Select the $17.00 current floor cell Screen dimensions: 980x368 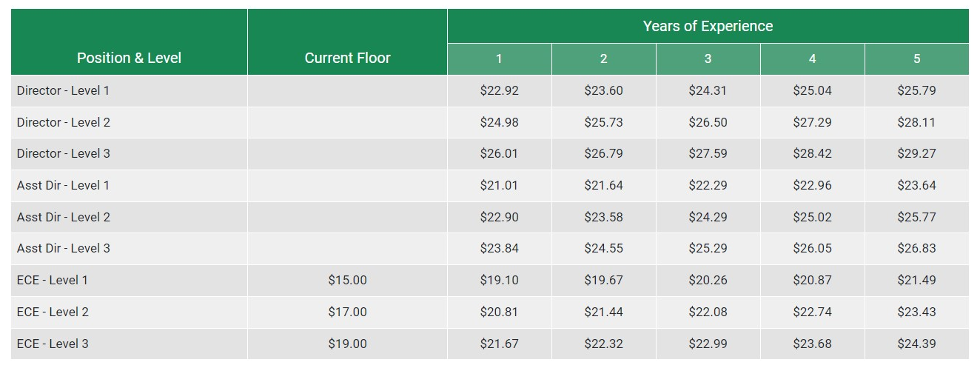coord(347,312)
